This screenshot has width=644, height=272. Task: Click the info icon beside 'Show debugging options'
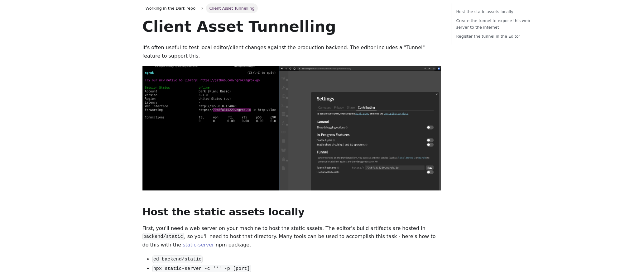click(347, 128)
